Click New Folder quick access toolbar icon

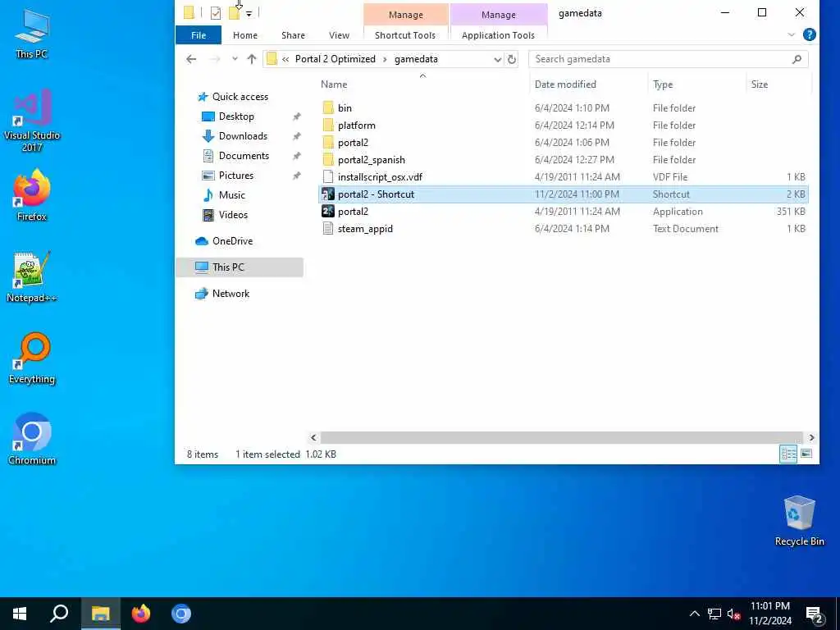coord(234,13)
